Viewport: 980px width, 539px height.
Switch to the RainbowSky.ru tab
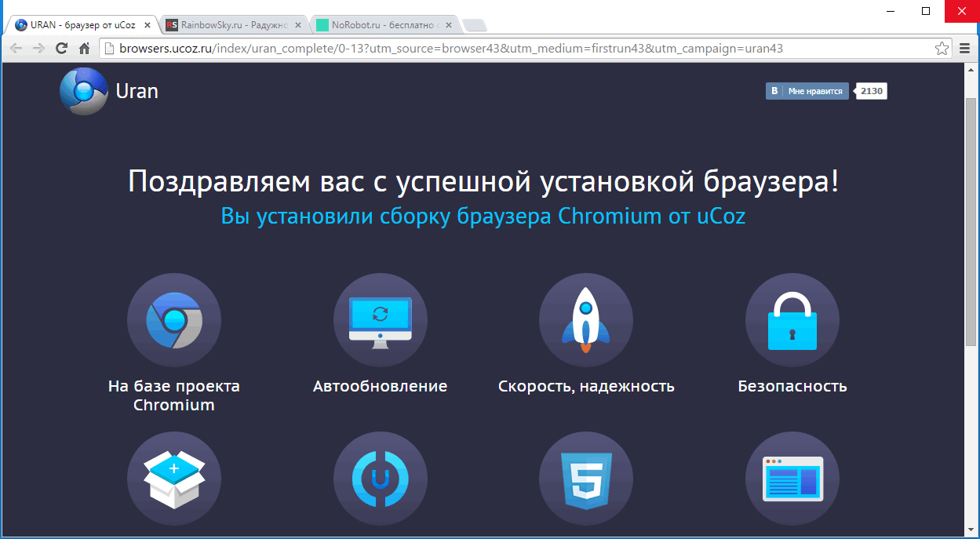pyautogui.click(x=235, y=25)
